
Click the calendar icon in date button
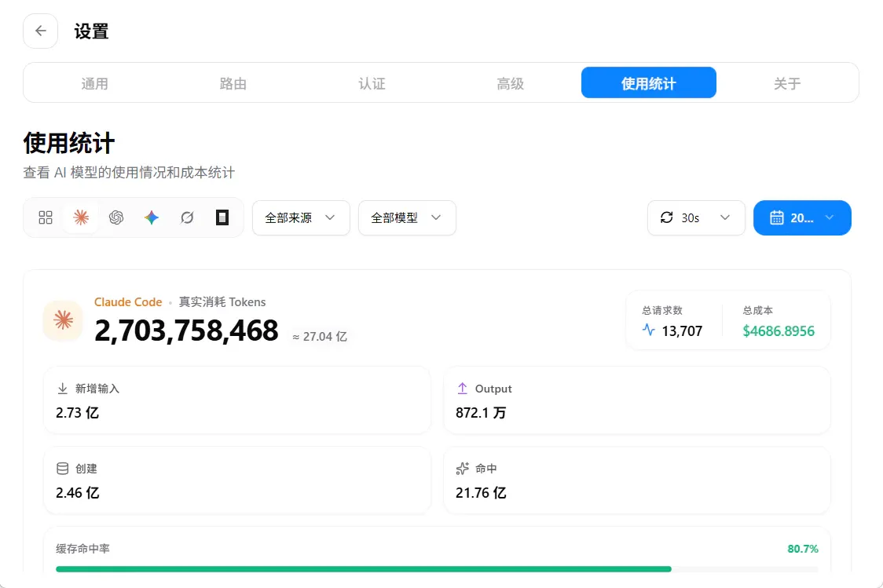coord(777,217)
